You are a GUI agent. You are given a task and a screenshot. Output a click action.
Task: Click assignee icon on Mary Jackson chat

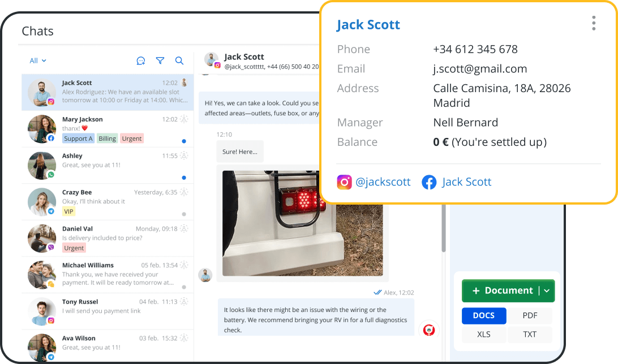(x=183, y=119)
